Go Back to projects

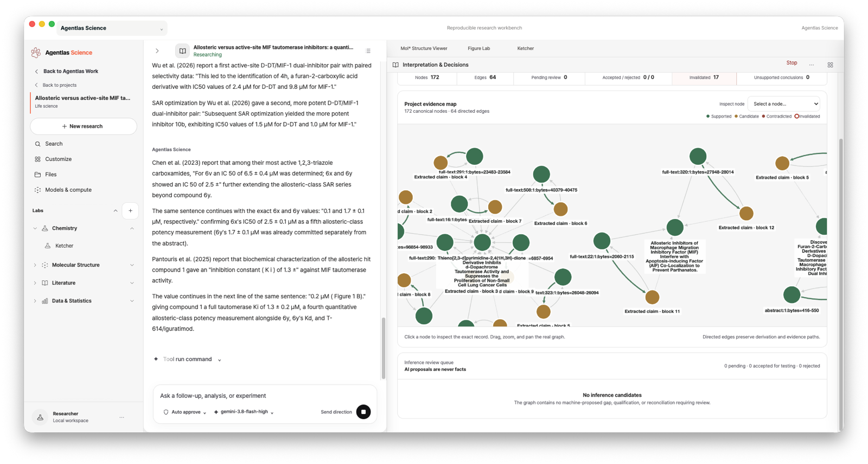pos(60,85)
